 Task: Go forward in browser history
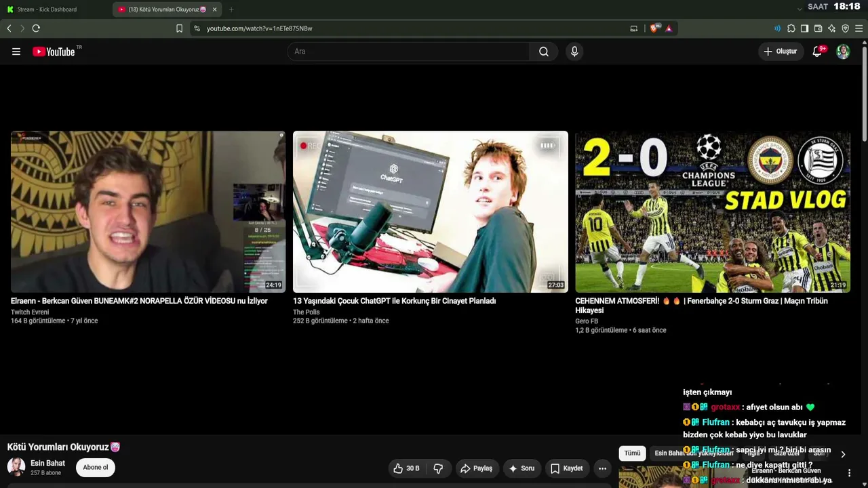tap(22, 28)
